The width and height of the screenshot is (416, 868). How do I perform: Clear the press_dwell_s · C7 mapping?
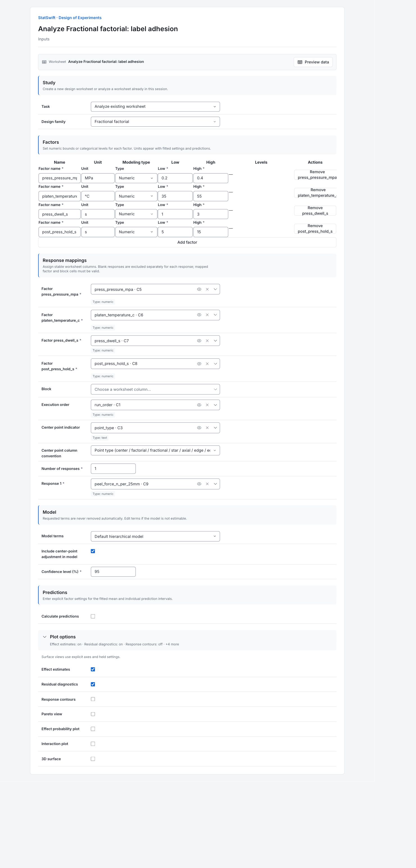coord(207,341)
